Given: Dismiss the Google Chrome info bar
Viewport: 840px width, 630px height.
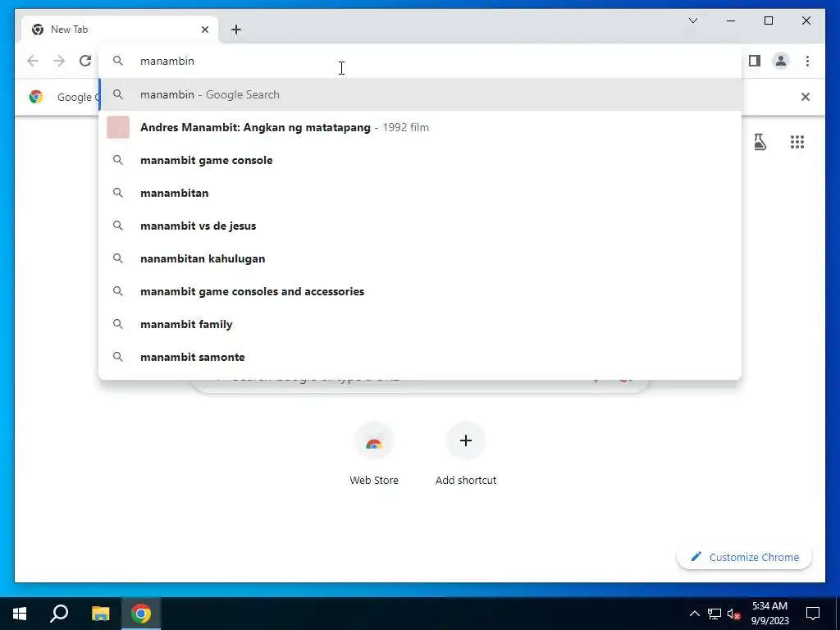Looking at the screenshot, I should [806, 97].
